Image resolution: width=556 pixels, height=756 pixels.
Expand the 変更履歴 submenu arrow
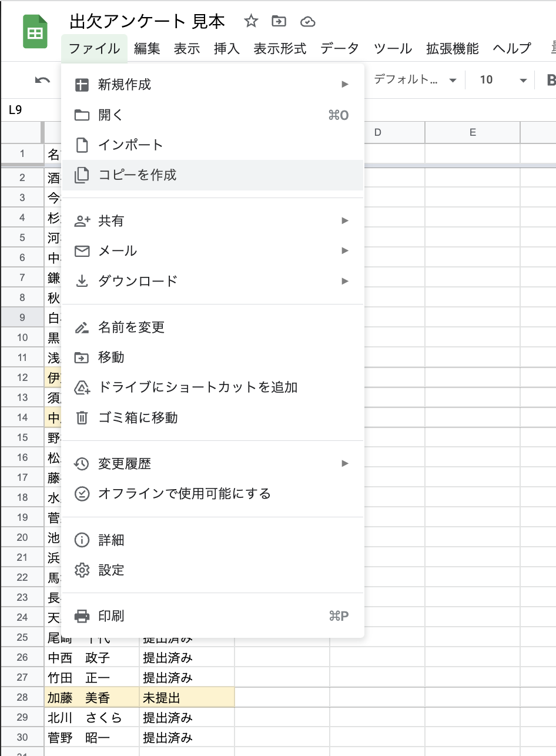(x=344, y=463)
